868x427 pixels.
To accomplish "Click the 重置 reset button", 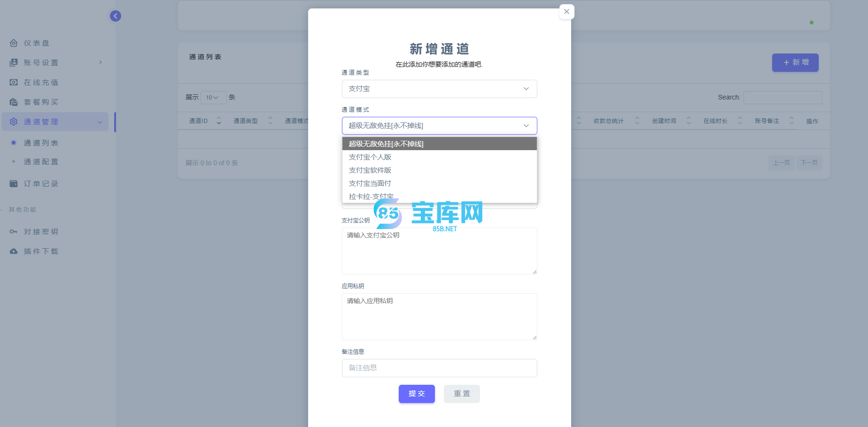I will click(462, 394).
